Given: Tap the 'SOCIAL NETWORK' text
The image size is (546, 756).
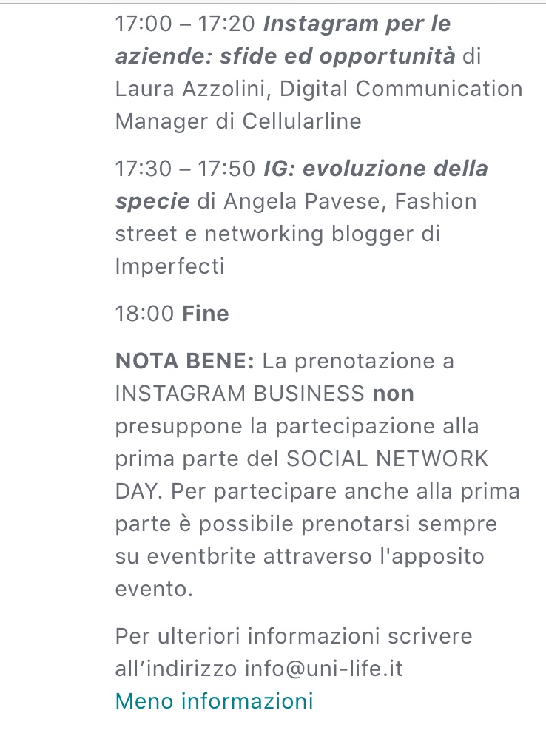Looking at the screenshot, I should coord(388,459).
